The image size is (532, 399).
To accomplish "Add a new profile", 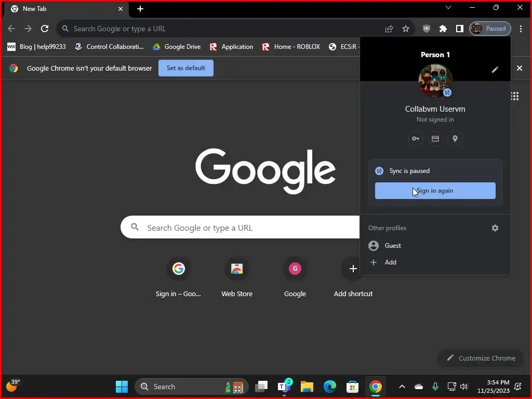I will pos(435,262).
